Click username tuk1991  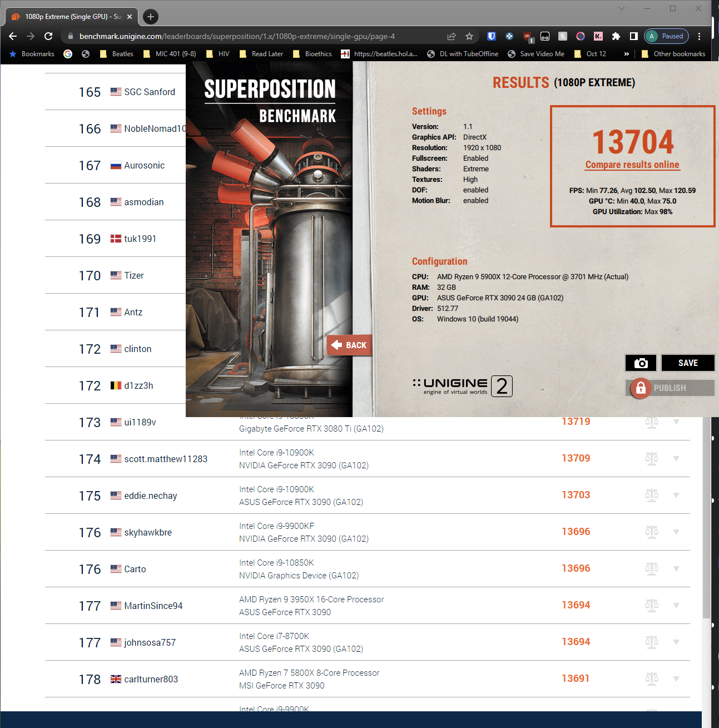[140, 239]
